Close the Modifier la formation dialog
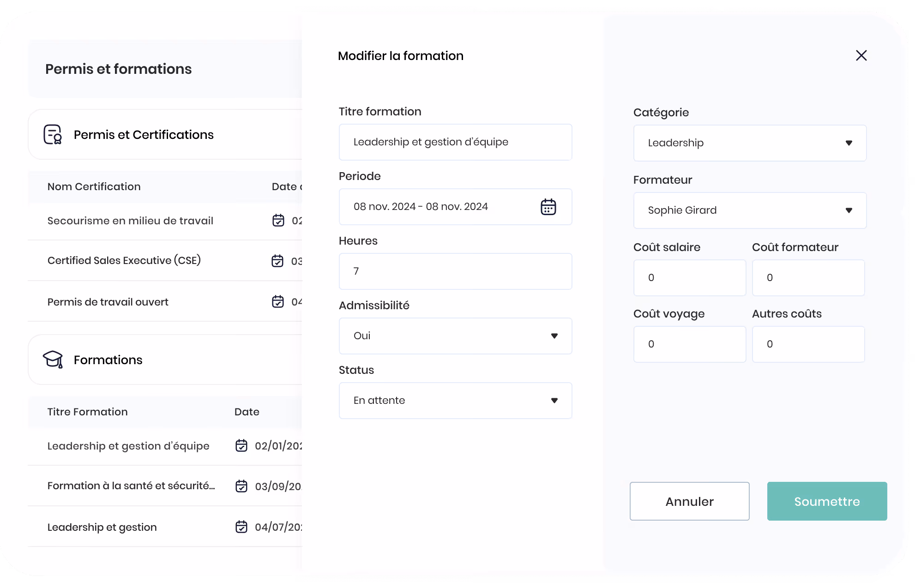The height and width of the screenshot is (588, 915). (x=861, y=55)
